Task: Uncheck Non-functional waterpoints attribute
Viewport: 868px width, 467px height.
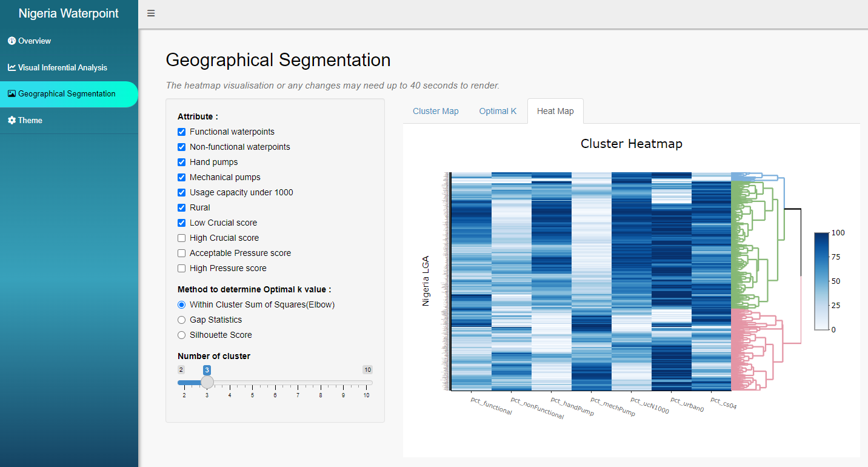Action: pyautogui.click(x=181, y=147)
